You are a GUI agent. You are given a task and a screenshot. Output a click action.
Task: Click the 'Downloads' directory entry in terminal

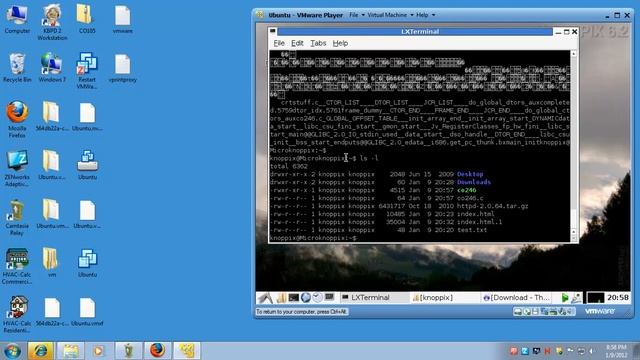[x=474, y=182]
